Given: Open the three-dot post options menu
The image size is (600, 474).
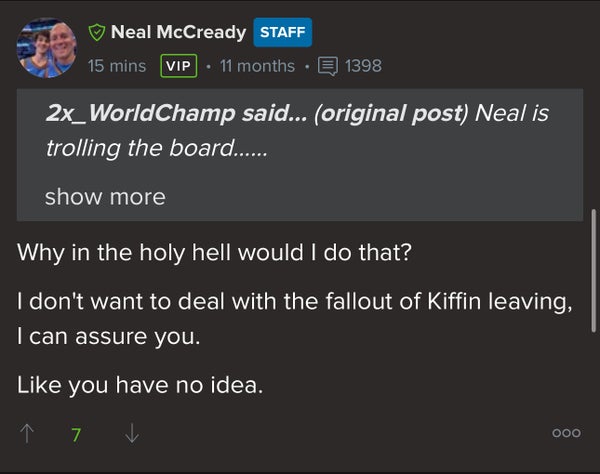Looking at the screenshot, I should tap(565, 434).
